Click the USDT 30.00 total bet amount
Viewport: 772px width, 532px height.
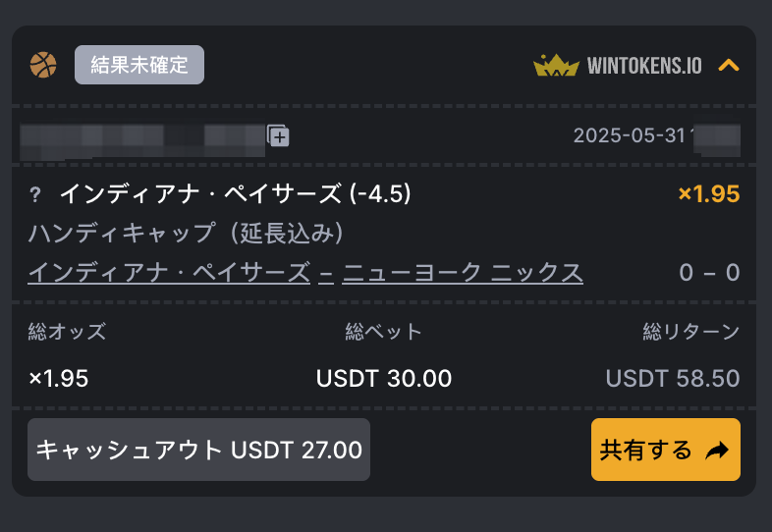click(384, 379)
